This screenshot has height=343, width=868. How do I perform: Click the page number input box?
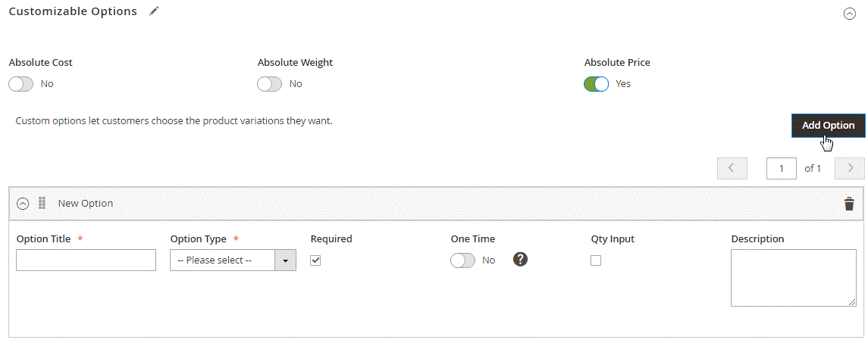(x=781, y=168)
